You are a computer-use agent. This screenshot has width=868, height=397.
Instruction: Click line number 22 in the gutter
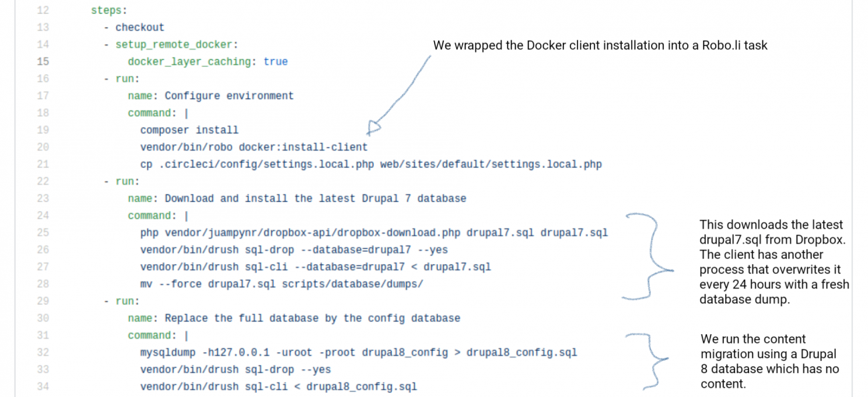(x=43, y=181)
